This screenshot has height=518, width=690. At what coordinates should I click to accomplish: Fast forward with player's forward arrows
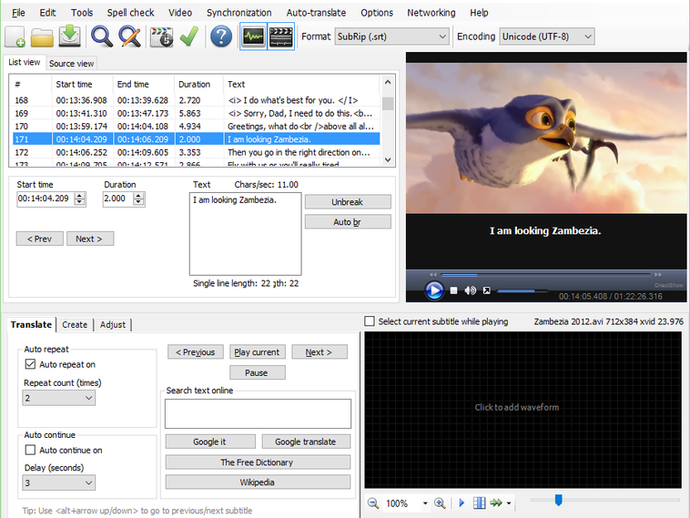pos(657,275)
